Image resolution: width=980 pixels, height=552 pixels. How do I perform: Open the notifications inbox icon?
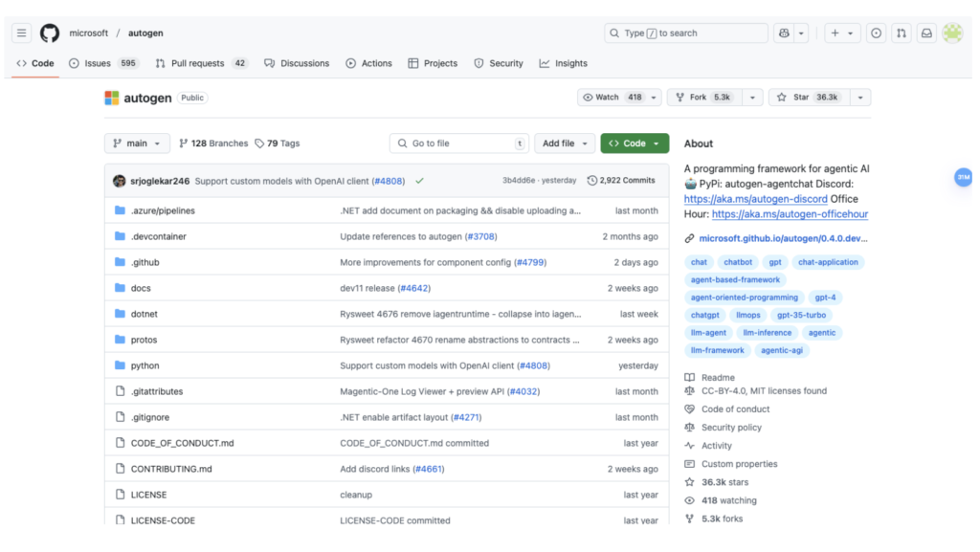pyautogui.click(x=926, y=33)
